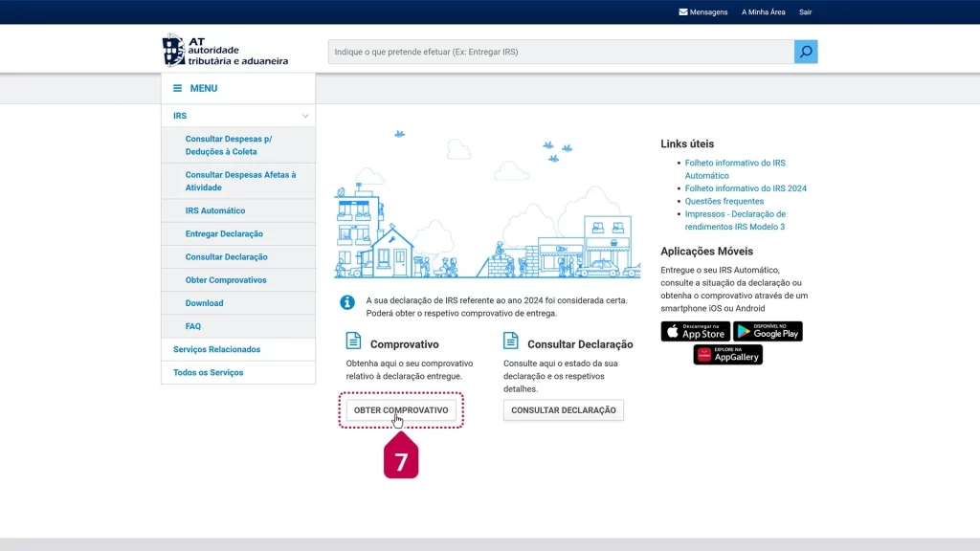Open Questões frequentes link
Viewport: 980px width, 551px height.
[x=724, y=201]
